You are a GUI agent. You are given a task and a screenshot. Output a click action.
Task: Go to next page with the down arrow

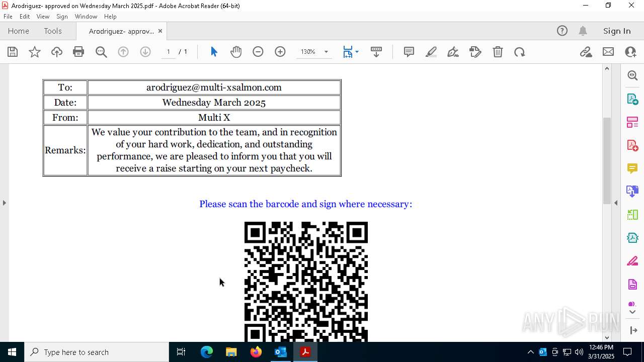click(145, 52)
